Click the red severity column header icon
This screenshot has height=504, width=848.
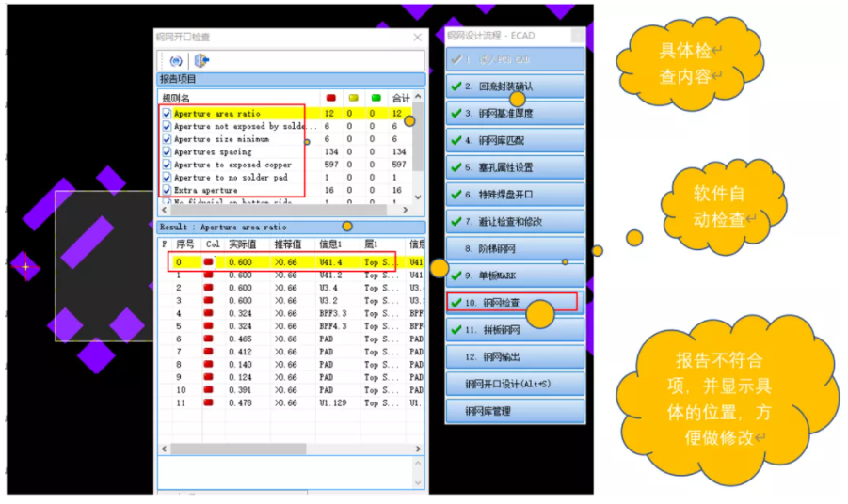(x=331, y=98)
